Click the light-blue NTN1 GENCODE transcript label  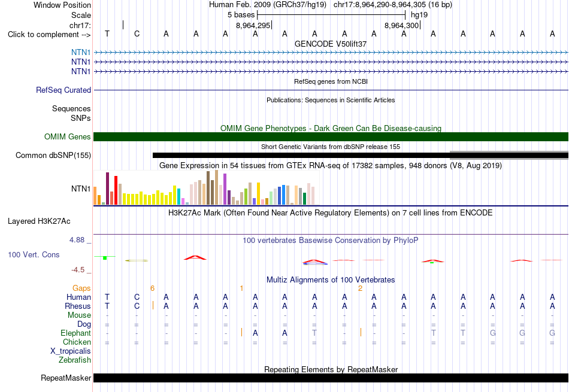[x=81, y=52]
